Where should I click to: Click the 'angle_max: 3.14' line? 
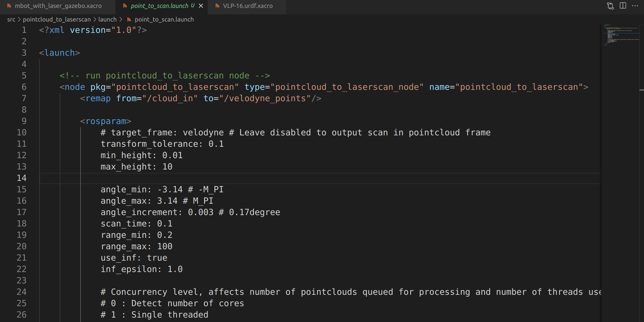157,201
